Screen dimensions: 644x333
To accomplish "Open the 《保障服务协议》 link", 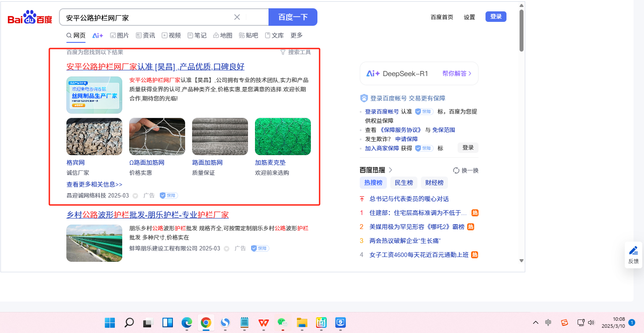I will 401,130.
